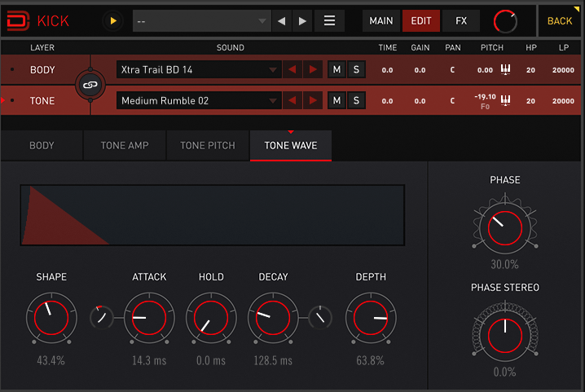Open the TONE PITCH tab
The height and width of the screenshot is (392, 585).
pos(208,146)
